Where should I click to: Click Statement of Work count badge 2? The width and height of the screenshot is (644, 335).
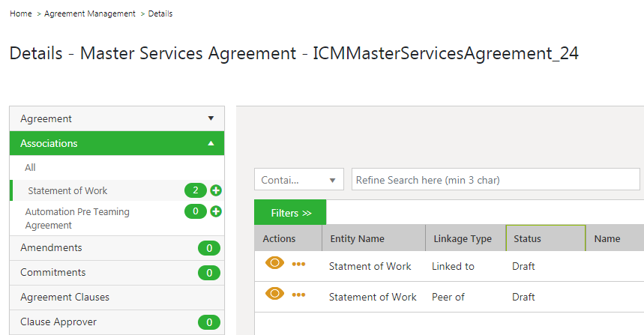pos(196,190)
